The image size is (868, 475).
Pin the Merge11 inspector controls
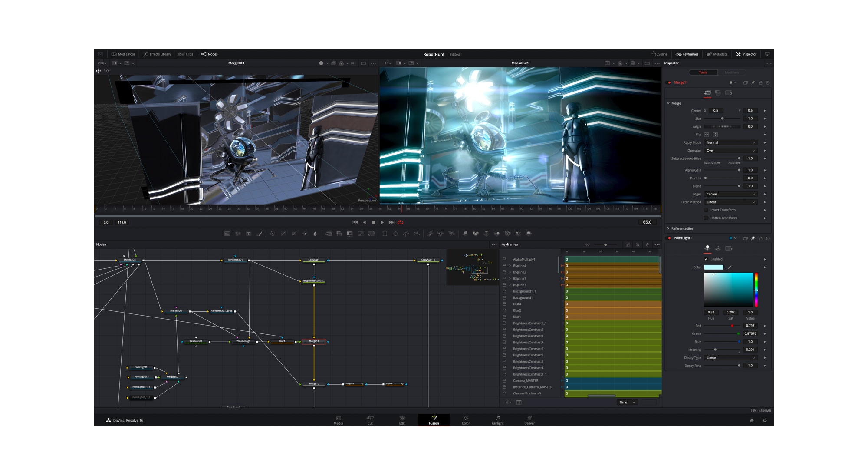click(753, 82)
